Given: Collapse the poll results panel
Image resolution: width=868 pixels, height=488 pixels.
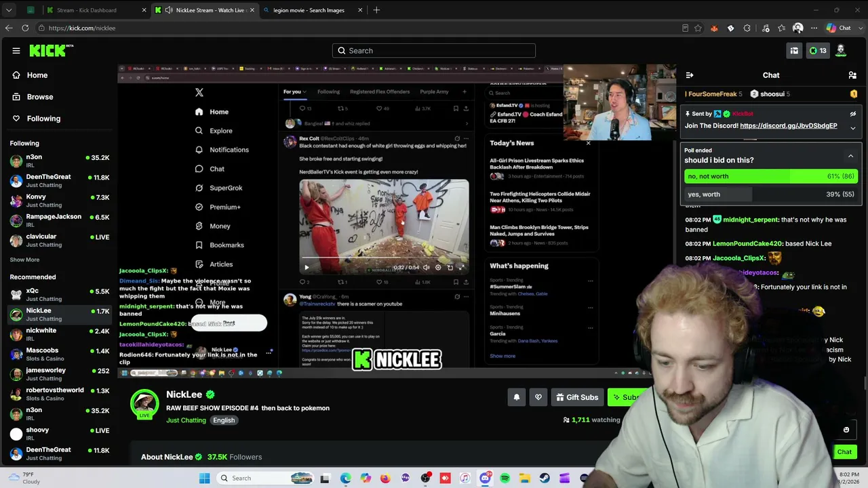Looking at the screenshot, I should point(850,156).
